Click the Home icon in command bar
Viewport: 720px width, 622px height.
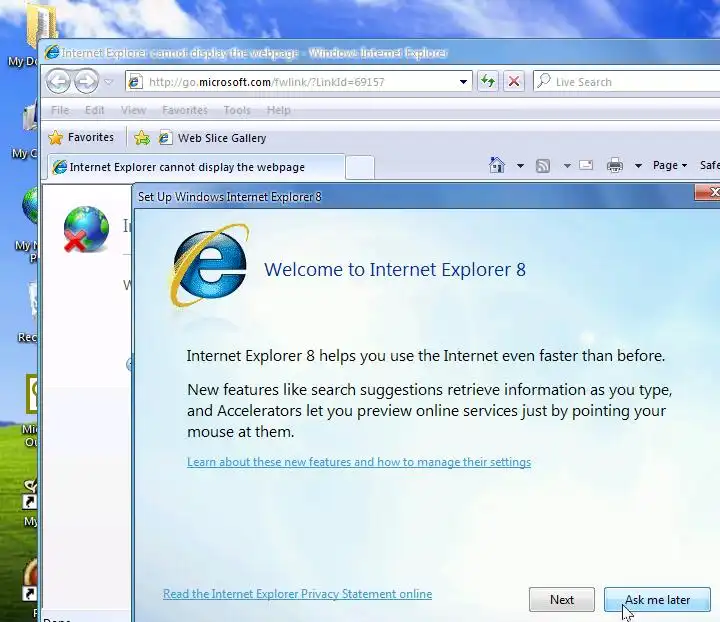pos(497,165)
